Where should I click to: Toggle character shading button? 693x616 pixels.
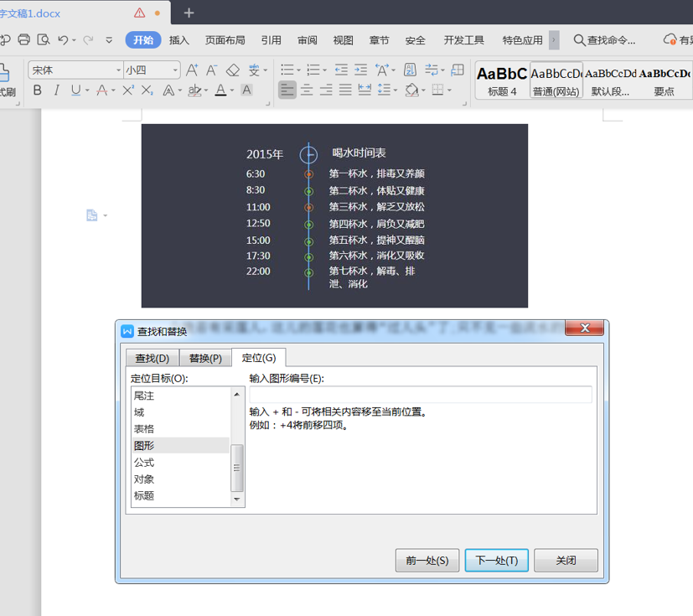246,91
